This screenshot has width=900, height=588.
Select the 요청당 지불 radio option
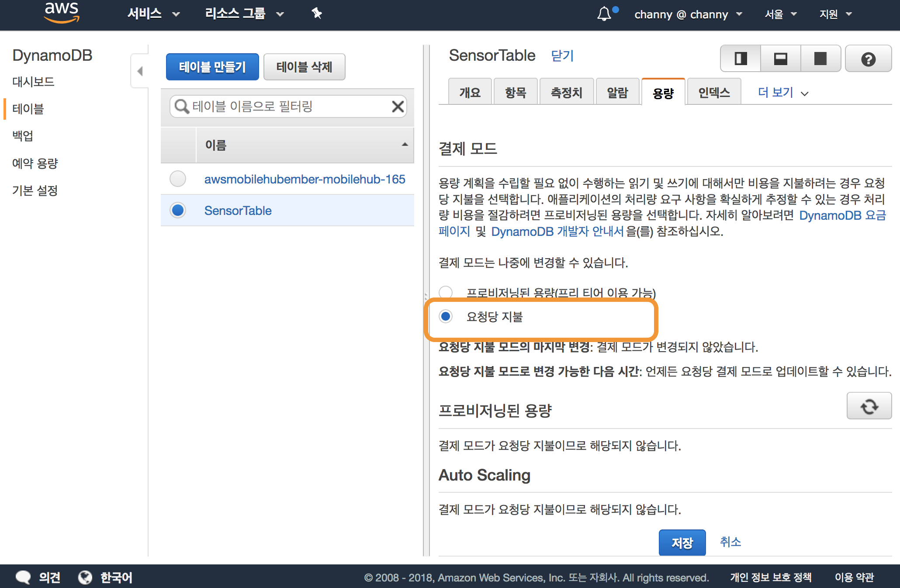click(x=446, y=316)
